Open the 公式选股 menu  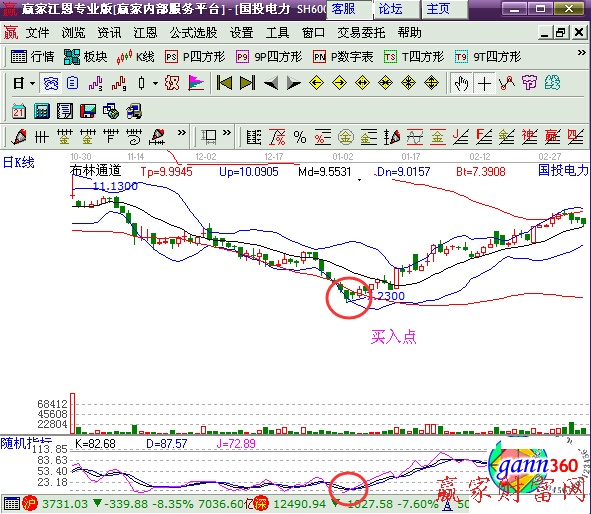193,33
